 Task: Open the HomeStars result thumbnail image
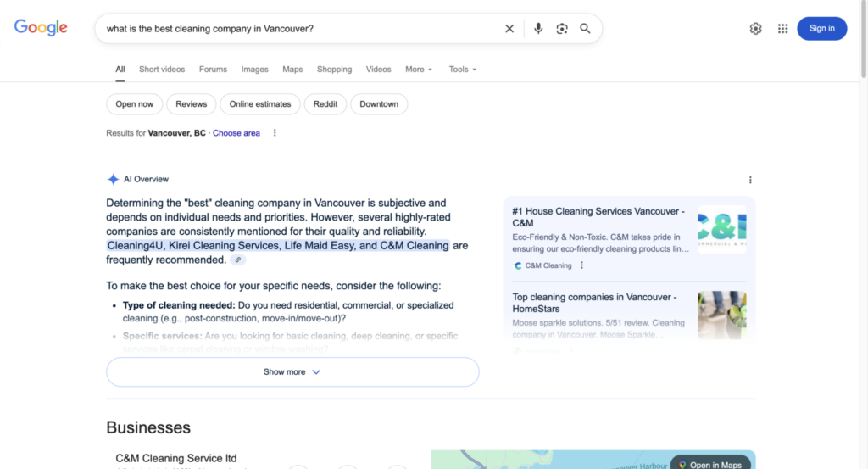tap(722, 315)
